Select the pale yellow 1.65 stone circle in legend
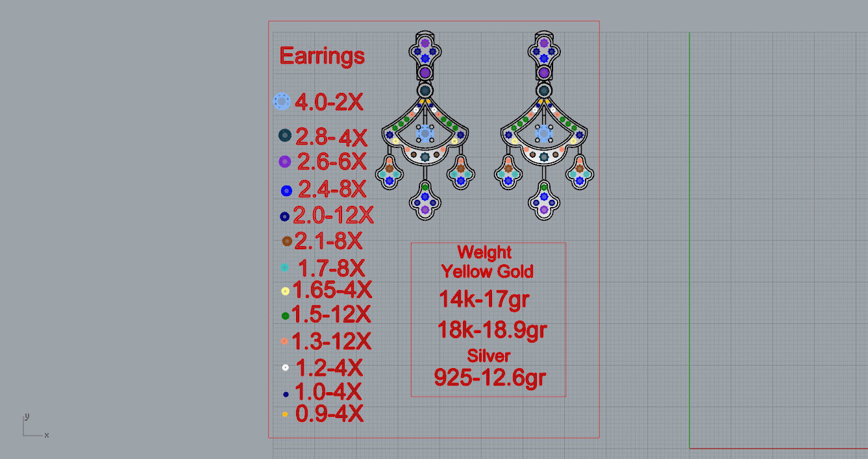Image resolution: width=868 pixels, height=459 pixels. [285, 292]
